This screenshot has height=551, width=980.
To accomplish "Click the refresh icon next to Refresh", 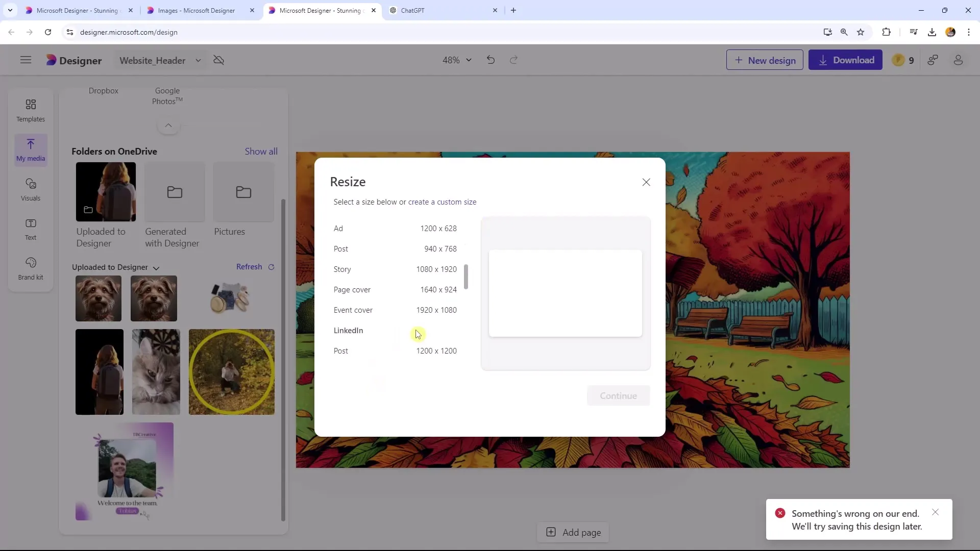I will [x=271, y=267].
